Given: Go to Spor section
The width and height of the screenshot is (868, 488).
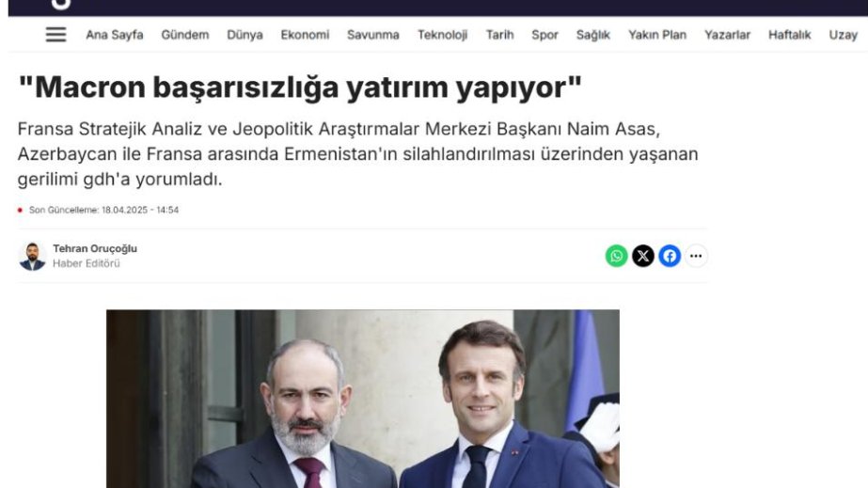Looking at the screenshot, I should tap(544, 35).
